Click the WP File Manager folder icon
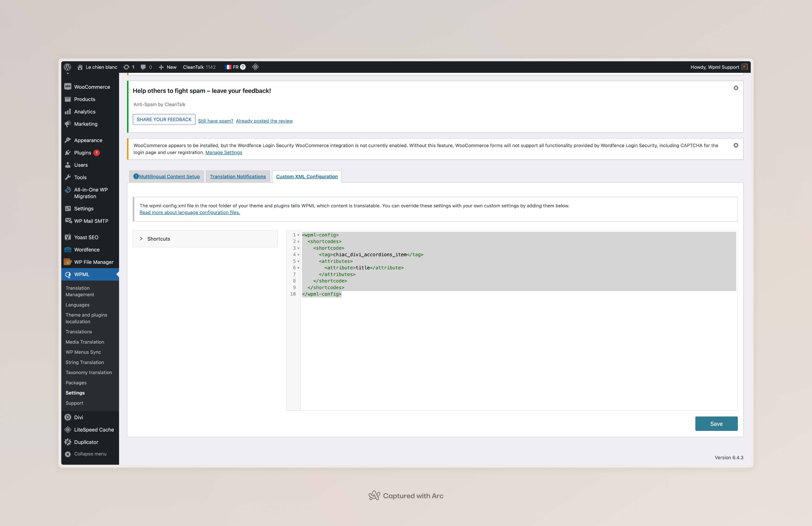The height and width of the screenshot is (526, 812). point(68,262)
